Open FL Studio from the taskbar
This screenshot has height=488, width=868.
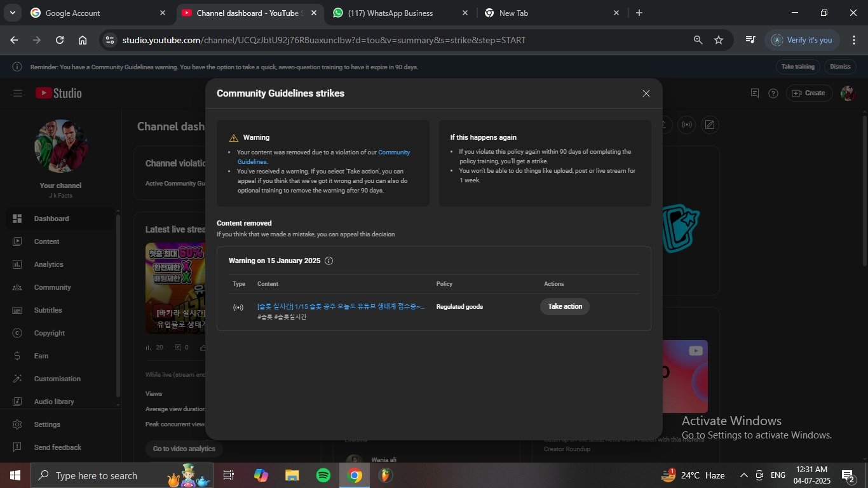click(x=386, y=475)
